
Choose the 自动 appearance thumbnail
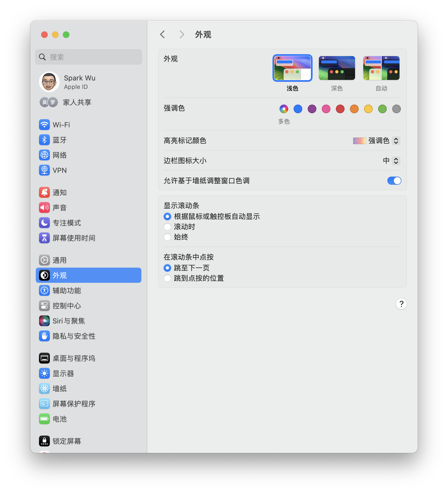tap(381, 68)
